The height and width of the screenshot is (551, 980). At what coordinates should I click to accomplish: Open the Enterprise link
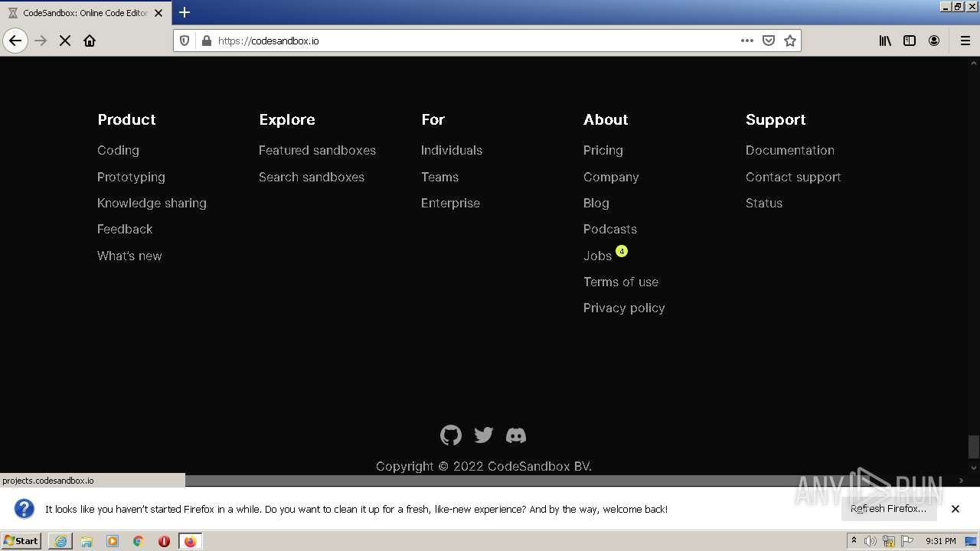pyautogui.click(x=450, y=203)
